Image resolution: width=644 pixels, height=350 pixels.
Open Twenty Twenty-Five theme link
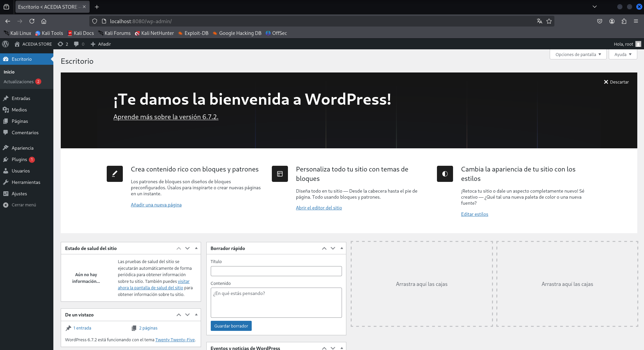(175, 340)
